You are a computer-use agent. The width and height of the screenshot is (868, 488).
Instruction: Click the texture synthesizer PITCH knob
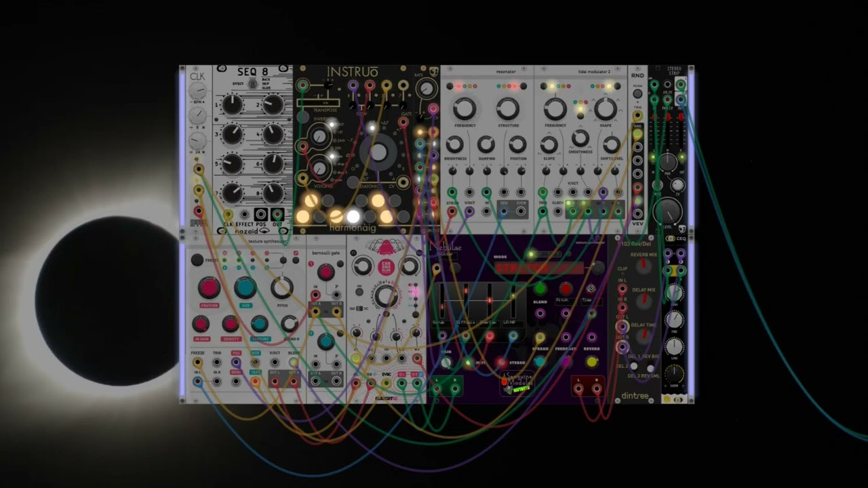pyautogui.click(x=282, y=288)
